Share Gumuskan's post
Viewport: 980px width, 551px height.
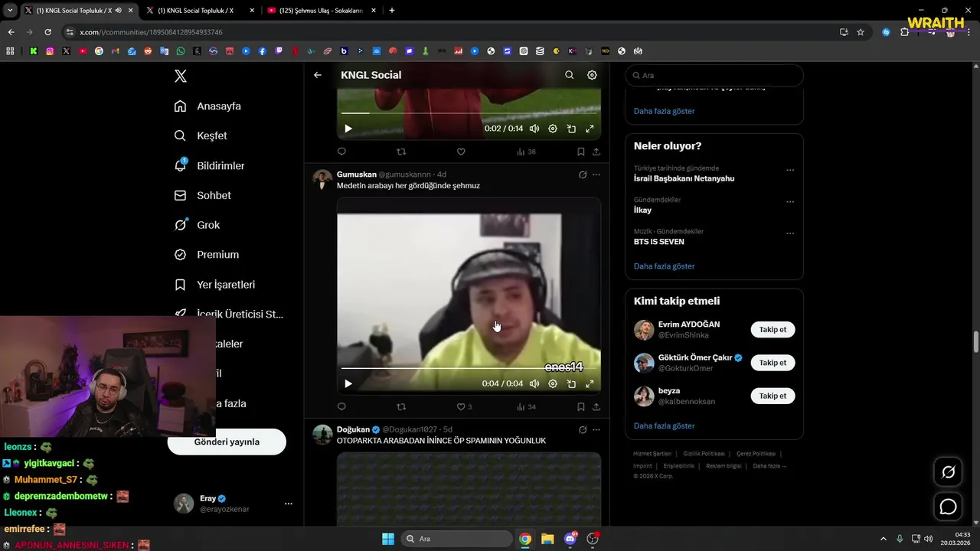[x=596, y=406]
